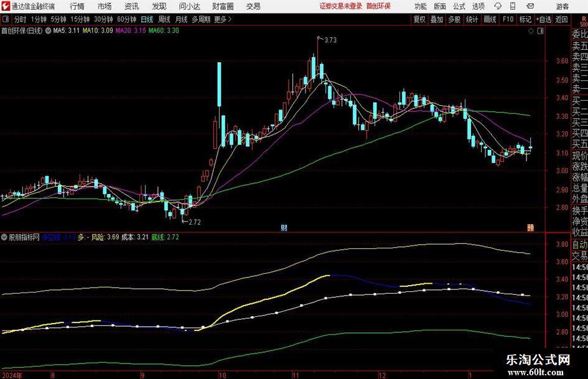Open the 公式 menu
The height and width of the screenshot is (379, 588).
pos(459,6)
